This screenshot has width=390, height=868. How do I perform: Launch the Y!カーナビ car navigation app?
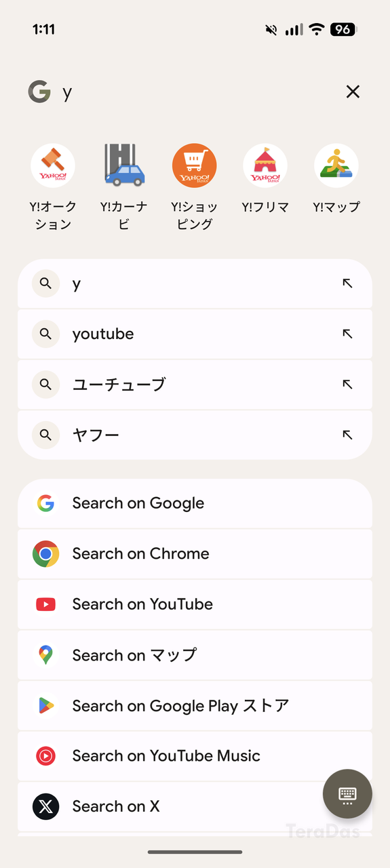pos(124,165)
